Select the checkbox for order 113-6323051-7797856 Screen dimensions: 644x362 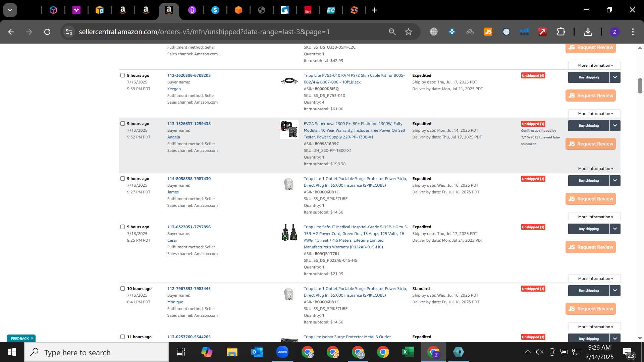(x=122, y=227)
